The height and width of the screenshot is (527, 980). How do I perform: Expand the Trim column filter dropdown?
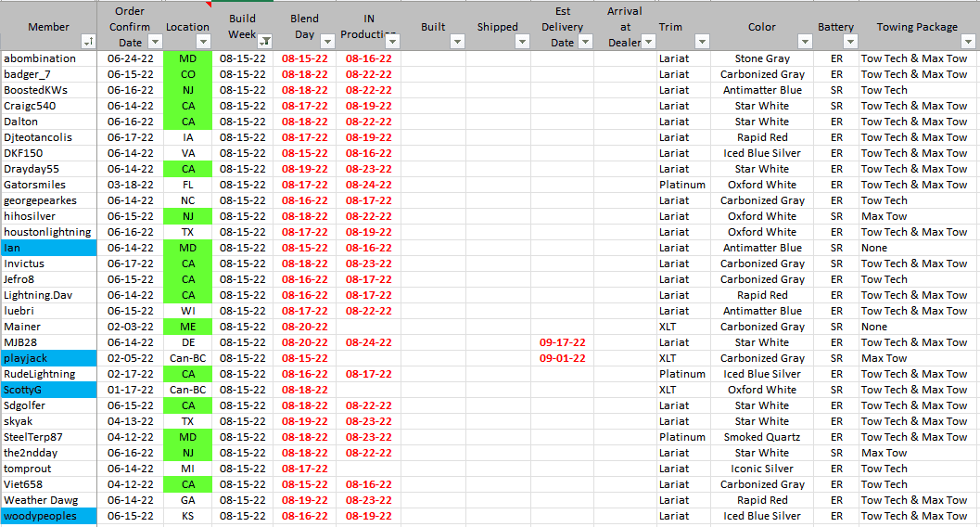[x=702, y=42]
